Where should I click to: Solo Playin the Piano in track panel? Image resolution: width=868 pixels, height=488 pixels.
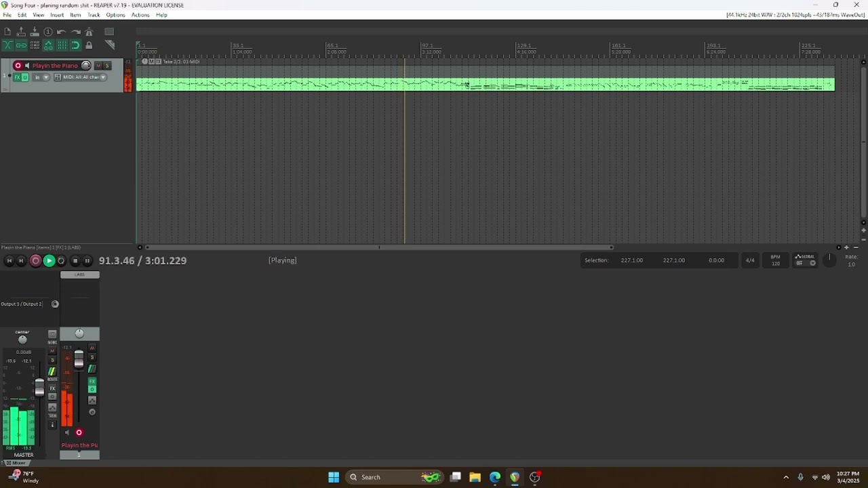pyautogui.click(x=107, y=66)
